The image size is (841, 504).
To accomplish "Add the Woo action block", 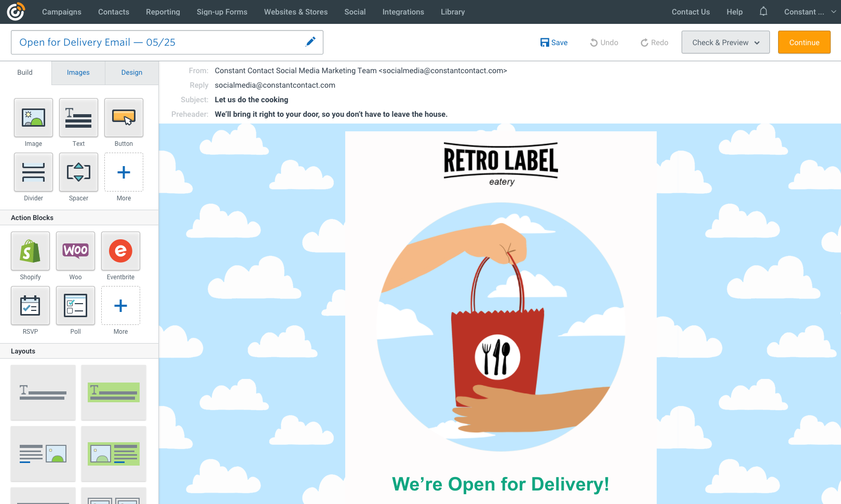I will click(x=75, y=251).
